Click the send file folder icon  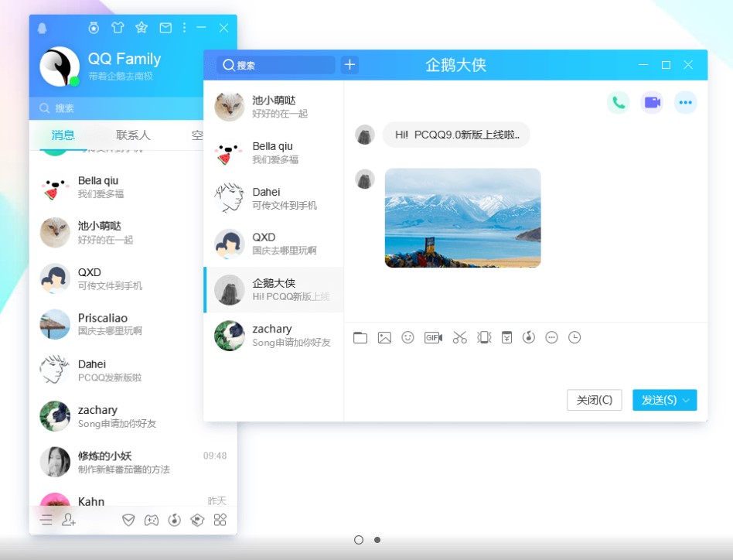pyautogui.click(x=360, y=337)
